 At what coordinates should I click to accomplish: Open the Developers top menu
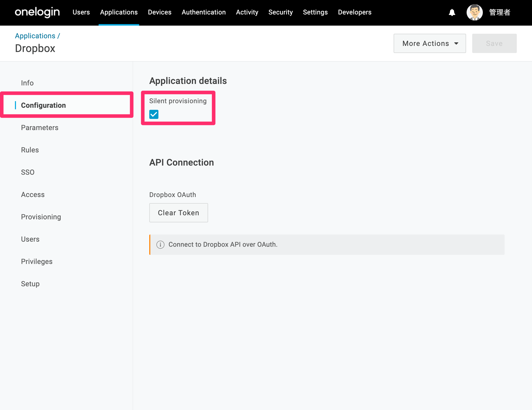point(355,12)
